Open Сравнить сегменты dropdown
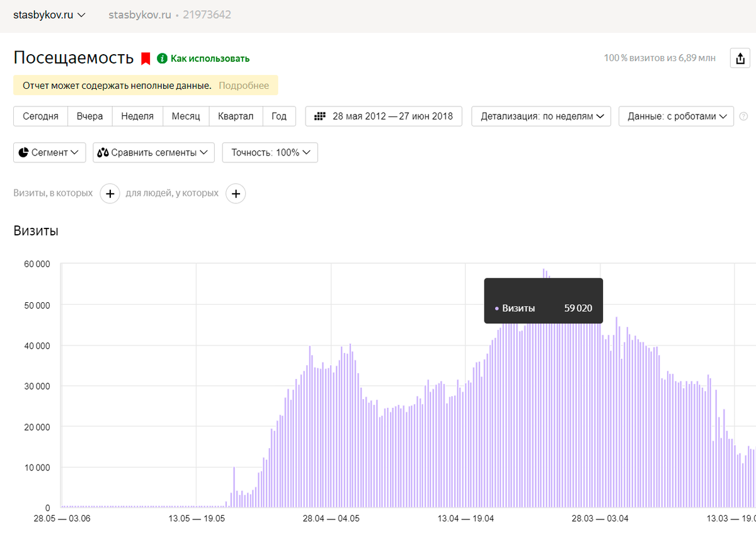The width and height of the screenshot is (756, 537). pos(154,152)
